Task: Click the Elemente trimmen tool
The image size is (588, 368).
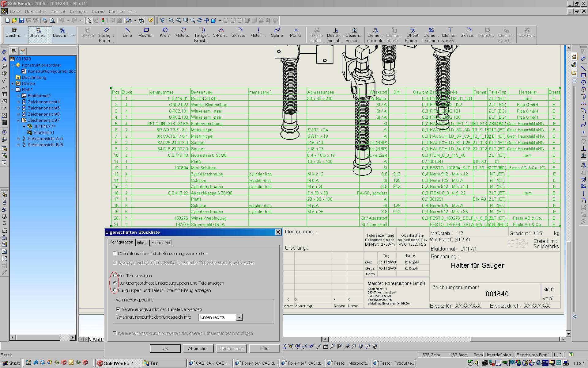Action: coord(431,35)
